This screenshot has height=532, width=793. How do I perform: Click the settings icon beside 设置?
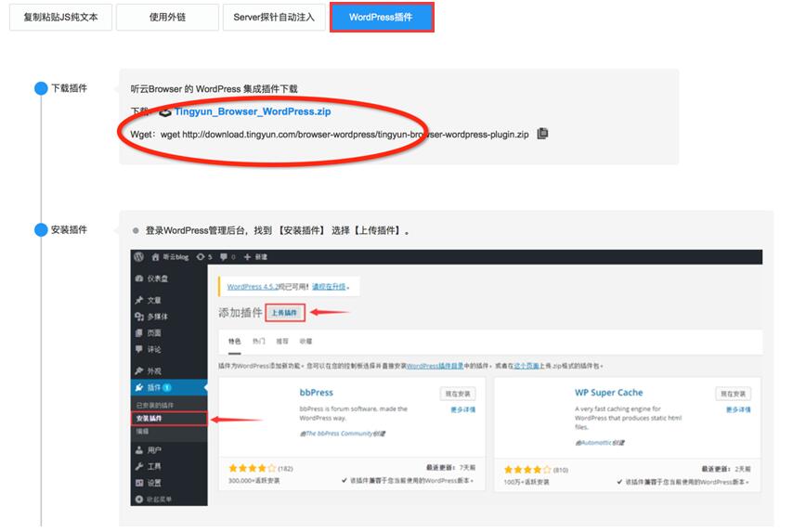tap(139, 483)
